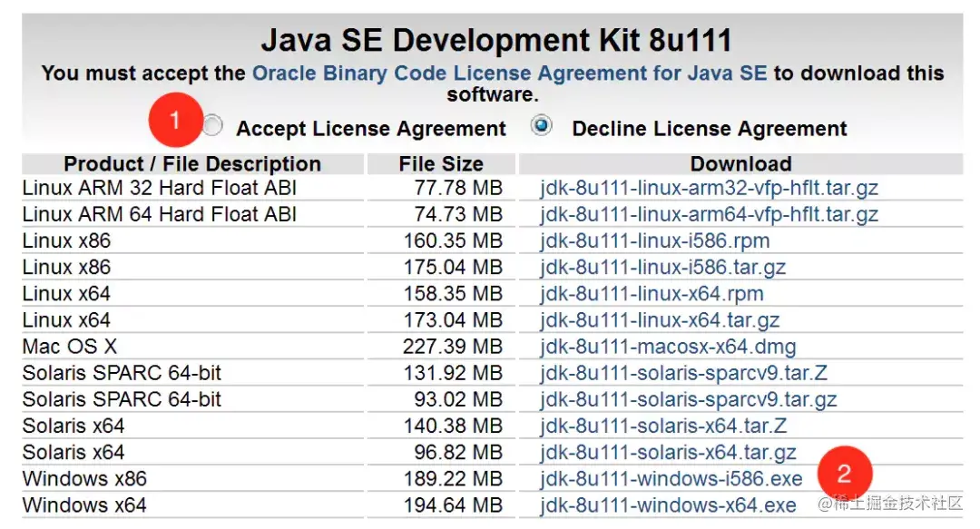Click the 96.82 MB file size
The image size is (980, 529).
(x=458, y=452)
